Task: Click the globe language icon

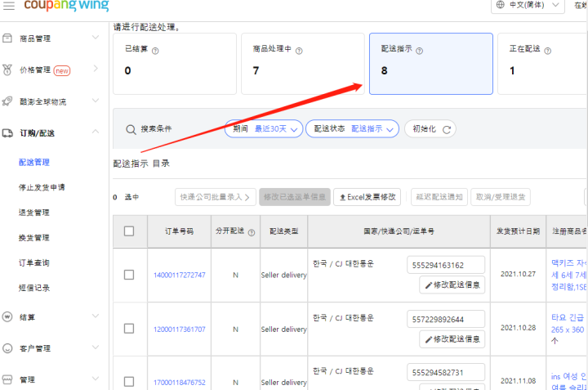Action: click(501, 5)
